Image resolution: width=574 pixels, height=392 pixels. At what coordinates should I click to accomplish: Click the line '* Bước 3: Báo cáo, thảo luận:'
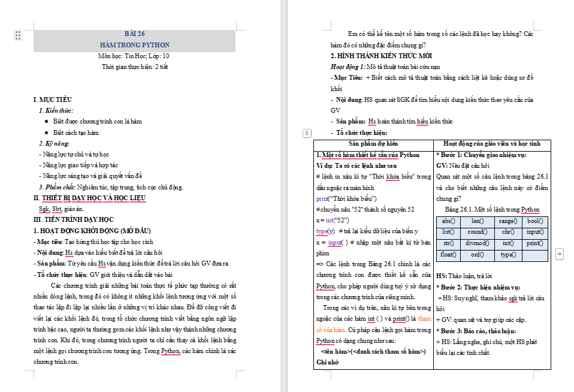coord(476,331)
